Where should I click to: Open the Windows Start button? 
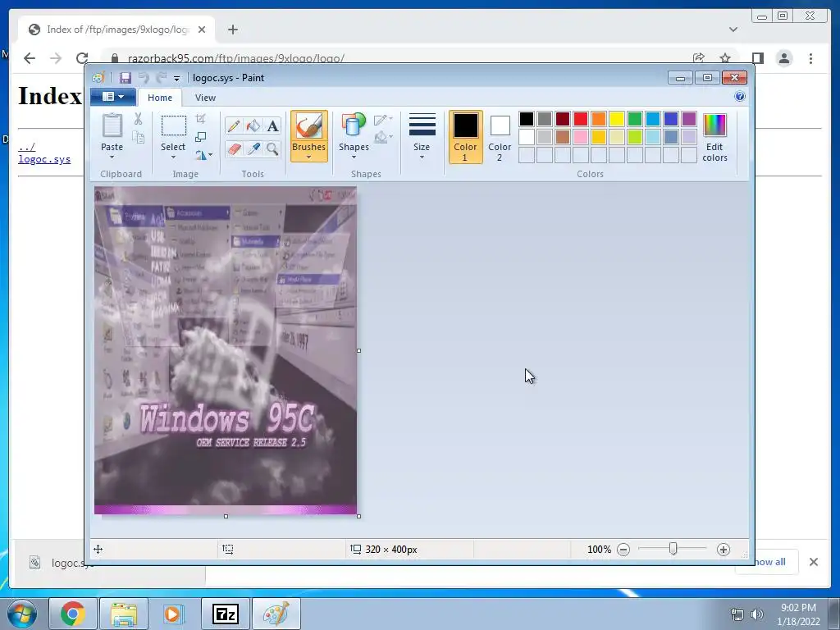coord(22,614)
